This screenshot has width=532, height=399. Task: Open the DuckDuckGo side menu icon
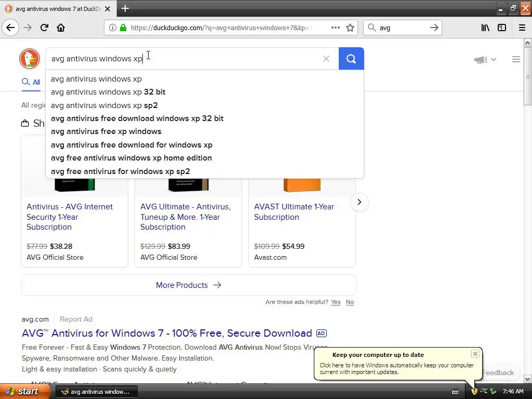pos(516,59)
